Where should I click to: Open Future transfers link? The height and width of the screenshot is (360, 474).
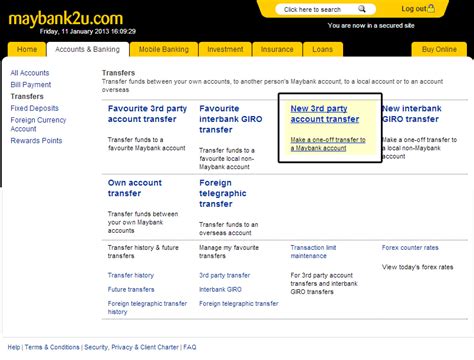131,289
